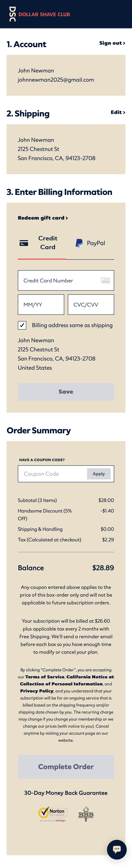This screenshot has width=132, height=868.
Task: Switch to the PayPal payment tab
Action: pyautogui.click(x=91, y=243)
